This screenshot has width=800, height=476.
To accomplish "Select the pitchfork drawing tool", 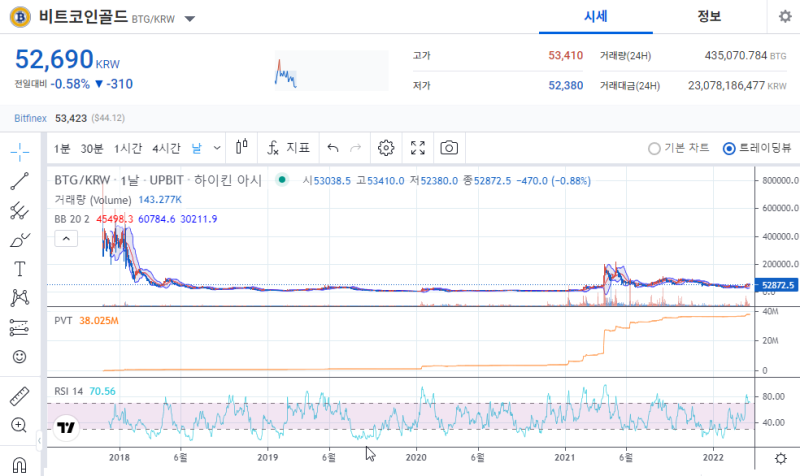I will 19,211.
